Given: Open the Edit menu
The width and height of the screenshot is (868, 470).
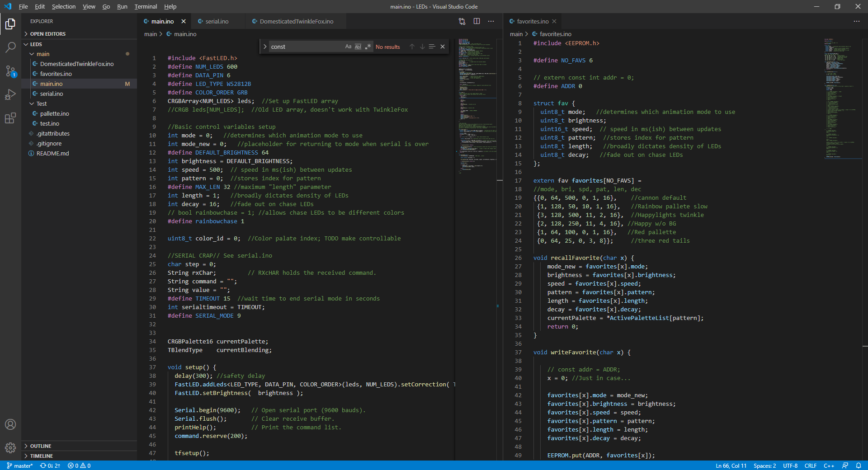Looking at the screenshot, I should click(40, 6).
